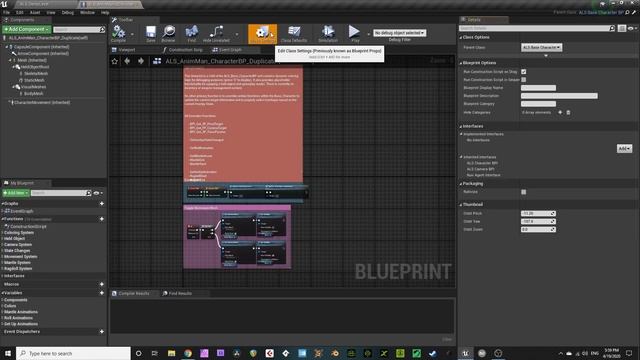Viewport: 640px width, 360px height.
Task: Toggle Run Construction Script on Drag checkbox
Action: tap(524, 71)
